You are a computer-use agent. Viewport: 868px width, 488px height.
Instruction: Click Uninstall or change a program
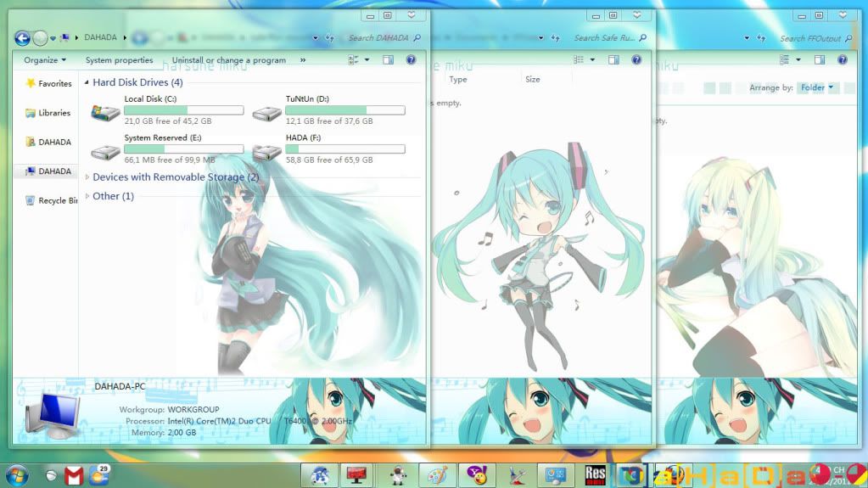pyautogui.click(x=228, y=60)
